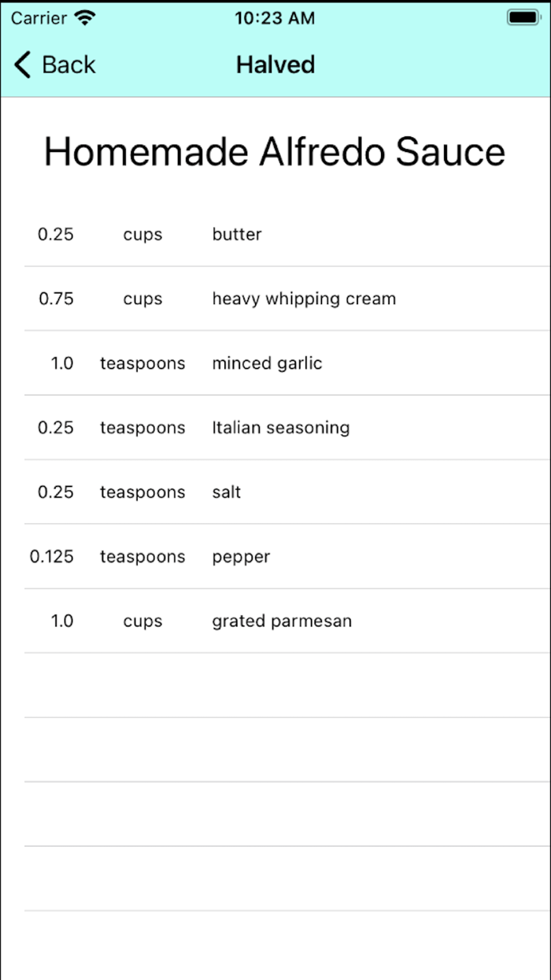Tap the 1.0 quantity for minced garlic
The image size is (551, 980).
click(62, 363)
